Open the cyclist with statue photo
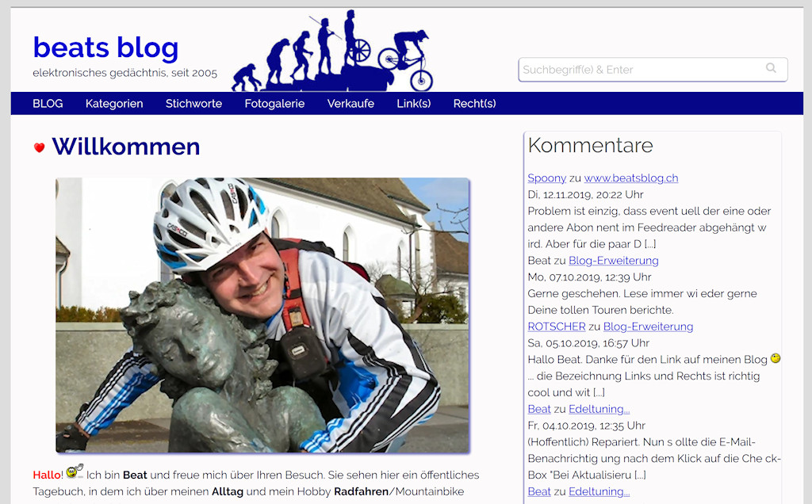The height and width of the screenshot is (504, 812). click(x=262, y=315)
